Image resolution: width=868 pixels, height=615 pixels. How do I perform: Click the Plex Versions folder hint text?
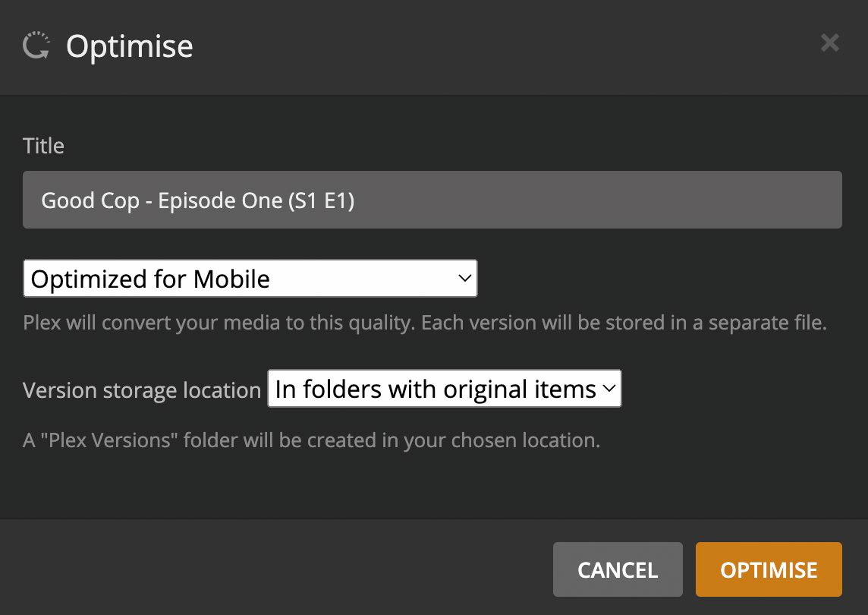(x=312, y=440)
